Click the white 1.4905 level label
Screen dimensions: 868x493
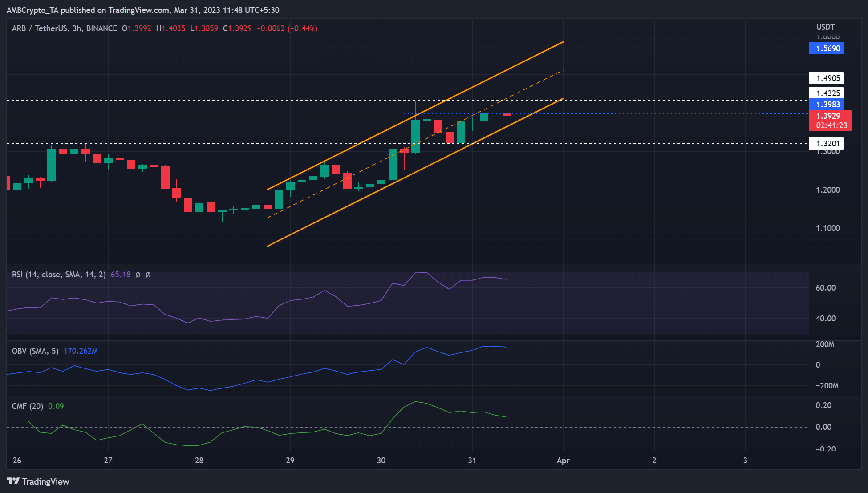point(827,78)
